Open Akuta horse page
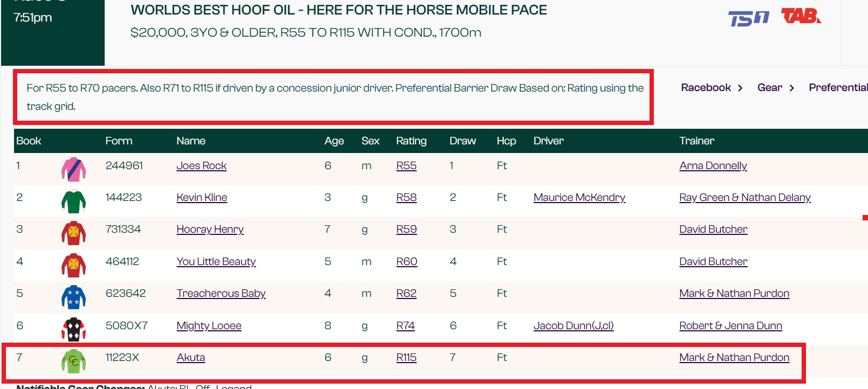868x389 pixels. click(x=190, y=357)
